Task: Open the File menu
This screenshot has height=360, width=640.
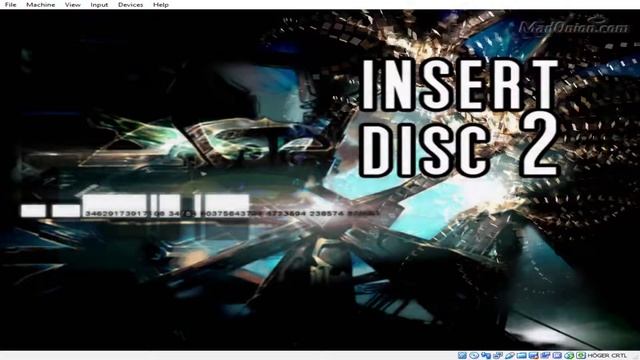Action: [x=10, y=4]
